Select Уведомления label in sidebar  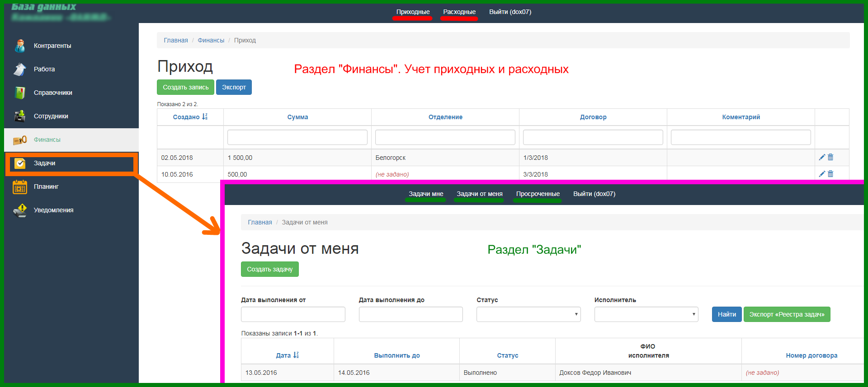click(x=53, y=210)
